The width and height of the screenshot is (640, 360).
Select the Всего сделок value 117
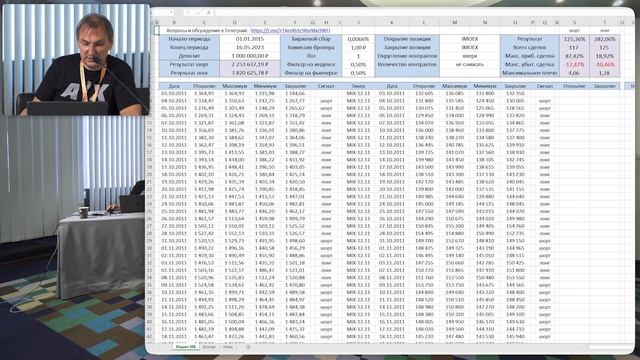click(574, 47)
